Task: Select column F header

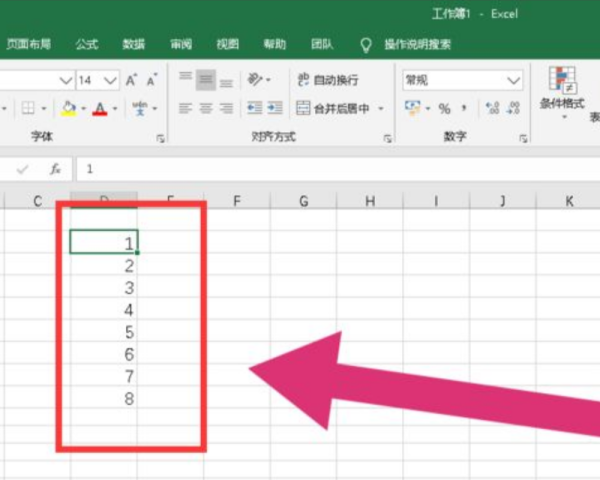Action: [x=237, y=201]
